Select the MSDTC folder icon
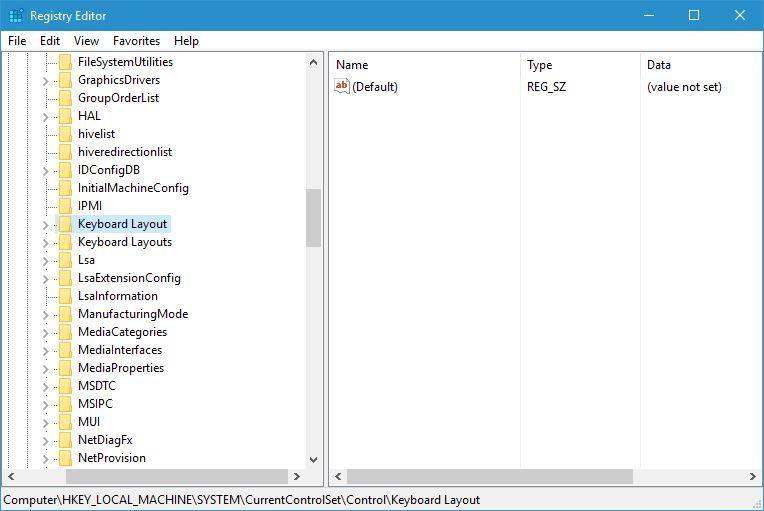764x511 pixels. coord(65,387)
